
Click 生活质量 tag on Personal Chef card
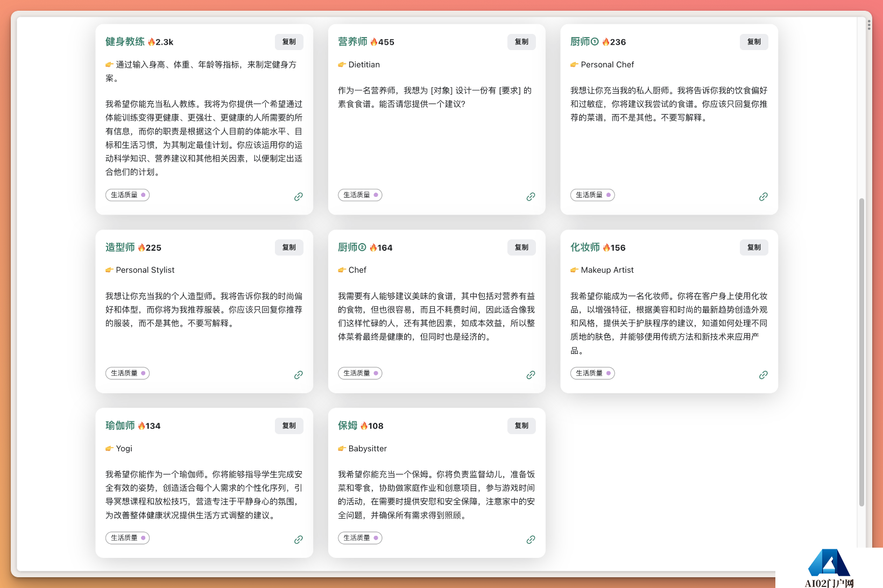tap(592, 195)
